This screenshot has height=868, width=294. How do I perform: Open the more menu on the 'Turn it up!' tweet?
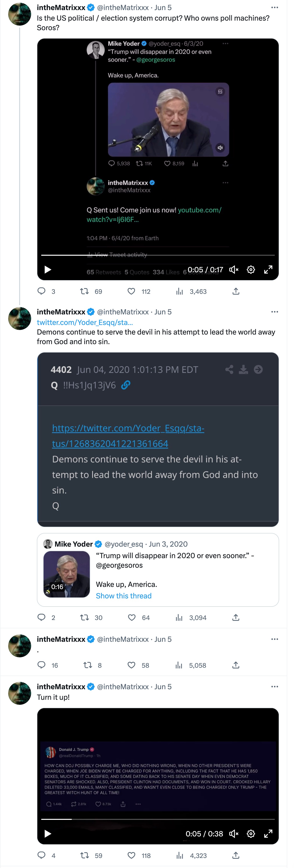click(x=275, y=686)
